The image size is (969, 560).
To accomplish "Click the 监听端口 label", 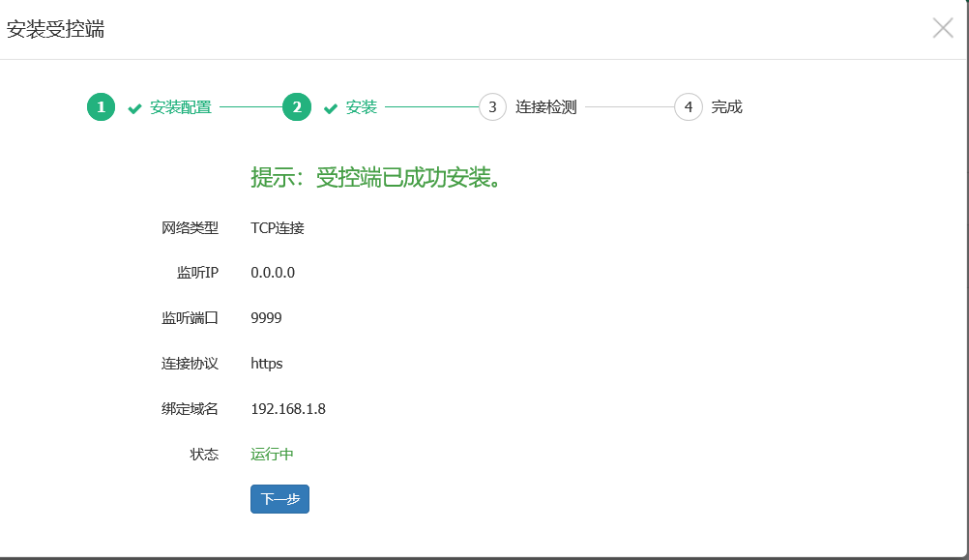I will click(x=190, y=317).
